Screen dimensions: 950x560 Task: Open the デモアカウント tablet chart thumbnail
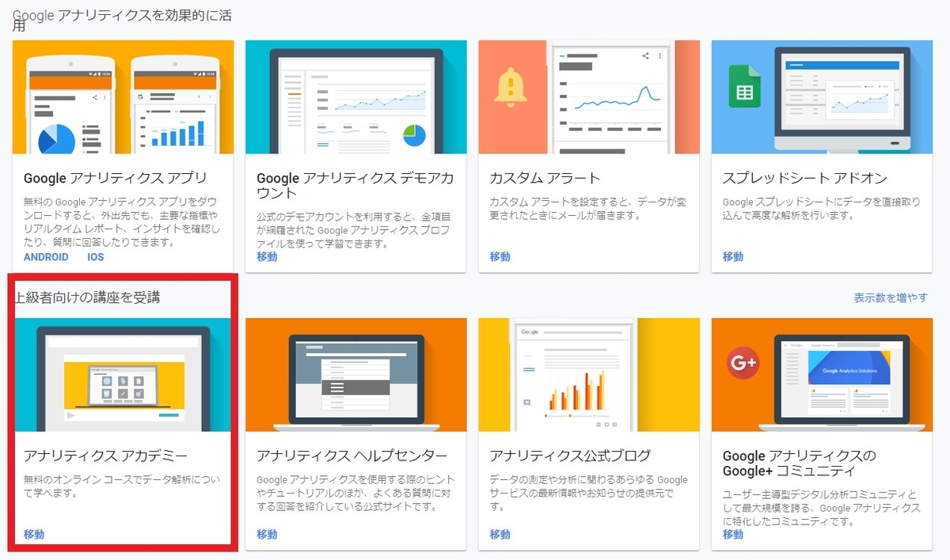355,96
